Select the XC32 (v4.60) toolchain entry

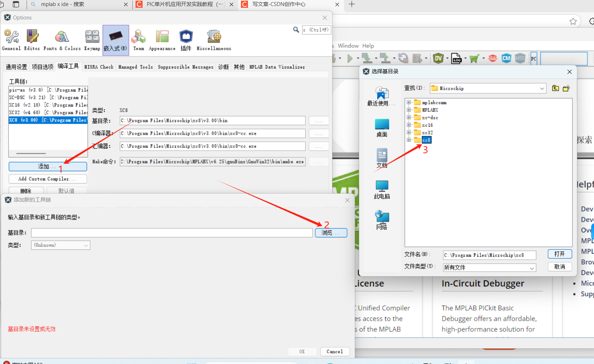click(x=48, y=112)
